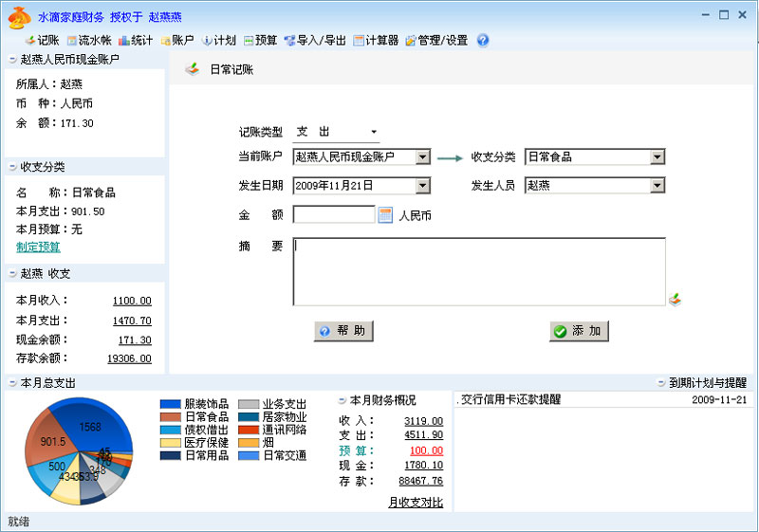This screenshot has height=532, width=759.
Task: Click the 帮助 help button
Action: tap(343, 331)
